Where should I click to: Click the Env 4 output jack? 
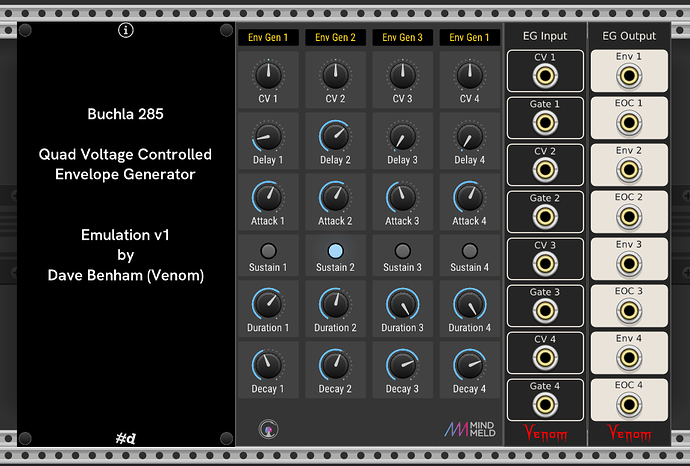pos(629,357)
